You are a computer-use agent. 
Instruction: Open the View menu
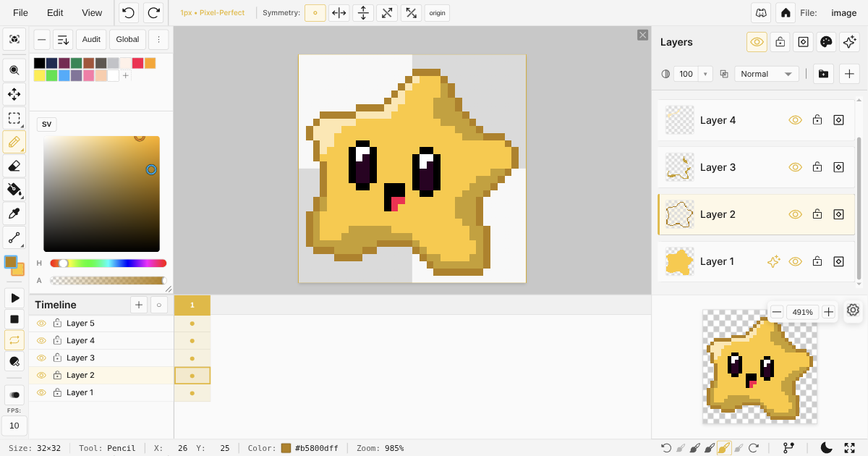point(92,13)
